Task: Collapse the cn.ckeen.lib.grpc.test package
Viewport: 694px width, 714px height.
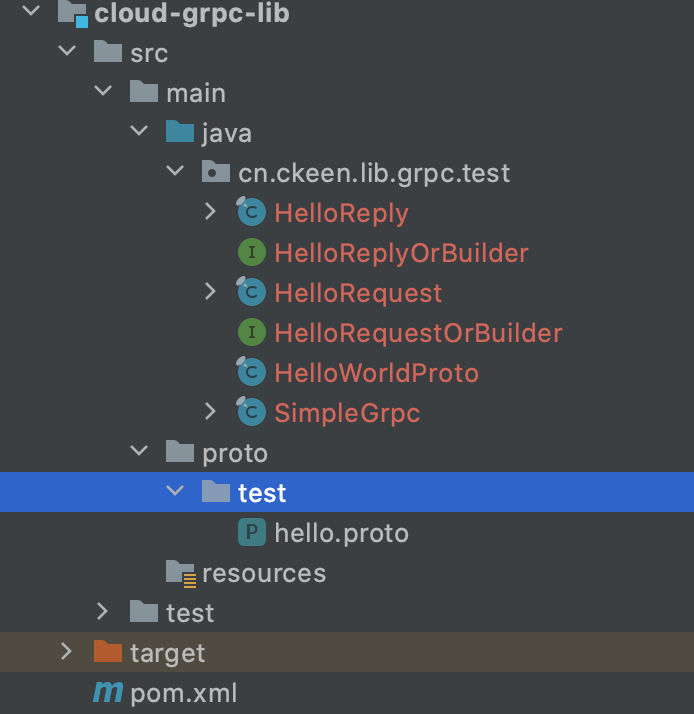Action: coord(175,172)
